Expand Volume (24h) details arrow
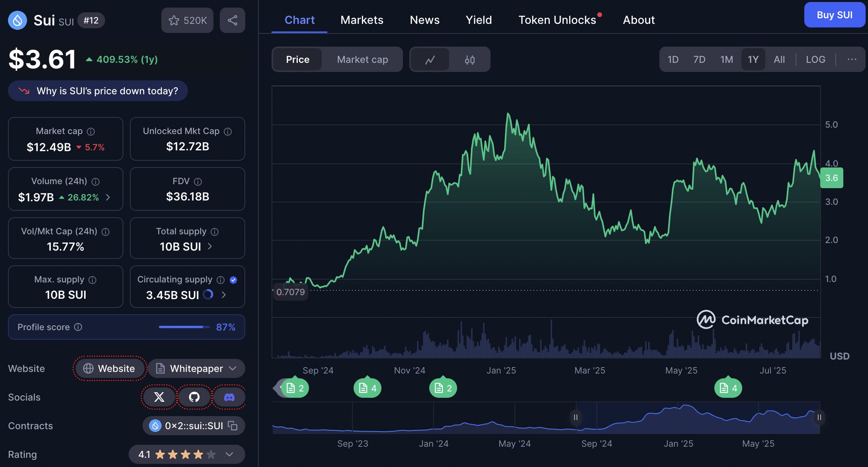Viewport: 868px width, 467px height. tap(108, 197)
